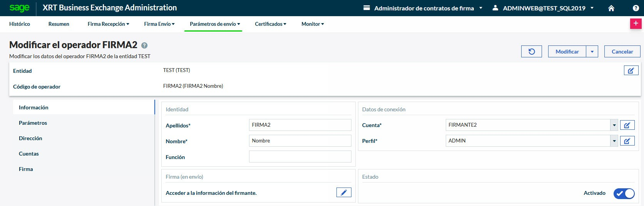Click edit icon next to Perfil field
The width and height of the screenshot is (644, 206).
pos(627,141)
